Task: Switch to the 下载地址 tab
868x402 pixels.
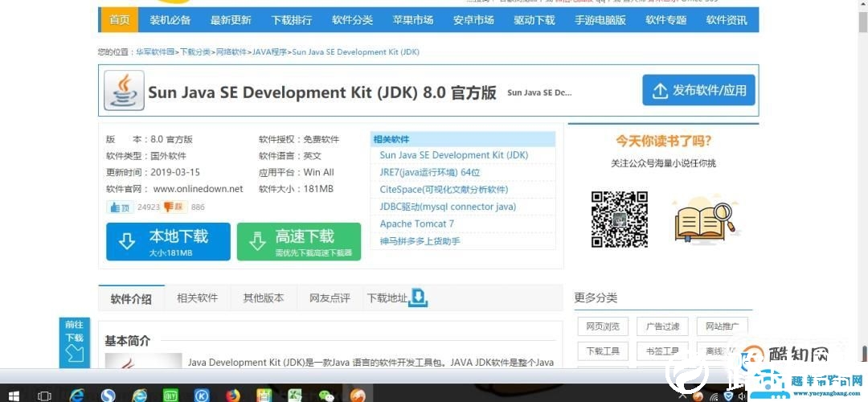Action: point(387,298)
